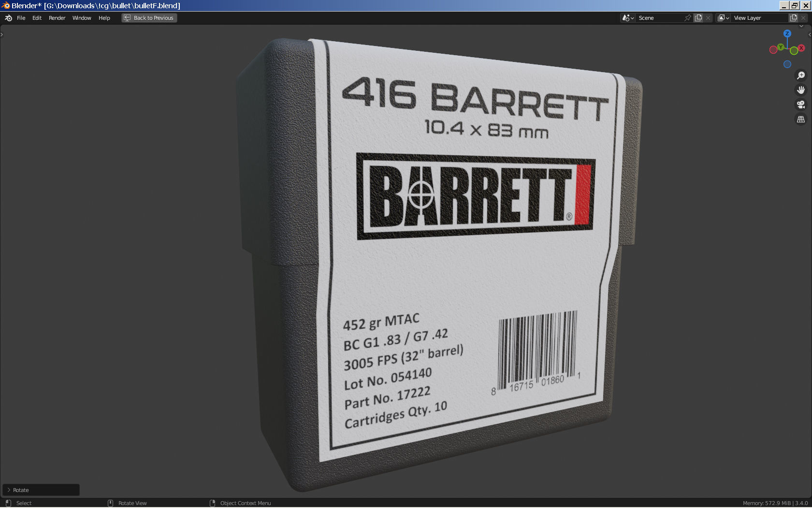812x508 pixels.
Task: Click the 'Select' status bar label
Action: (24, 503)
